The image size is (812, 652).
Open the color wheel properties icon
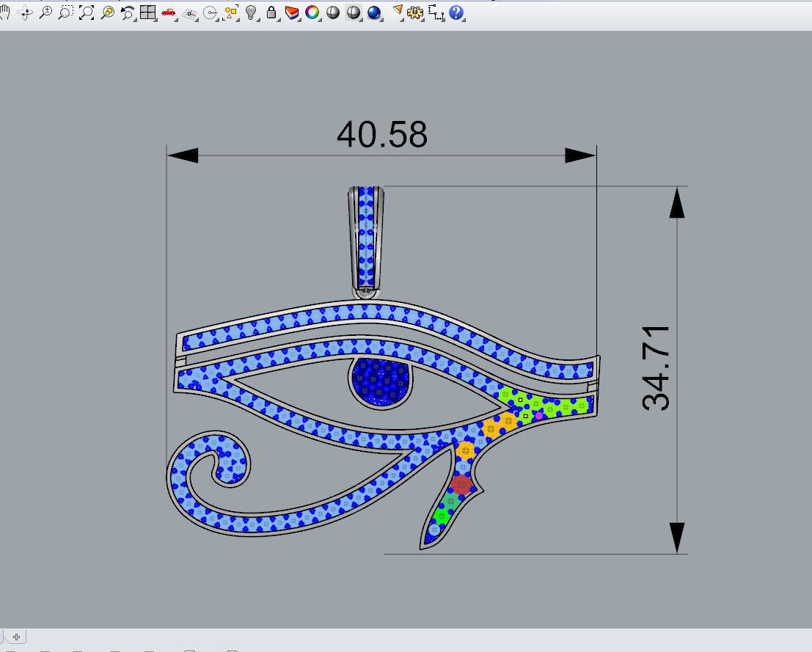pos(312,12)
